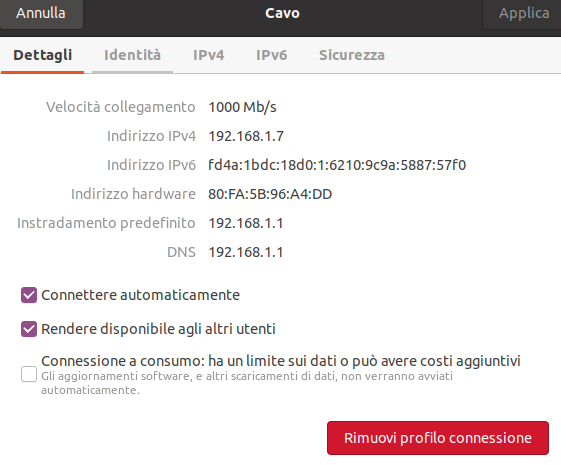The height and width of the screenshot is (465, 561).
Task: Click Rimuovi profilo connessione button
Action: click(438, 438)
